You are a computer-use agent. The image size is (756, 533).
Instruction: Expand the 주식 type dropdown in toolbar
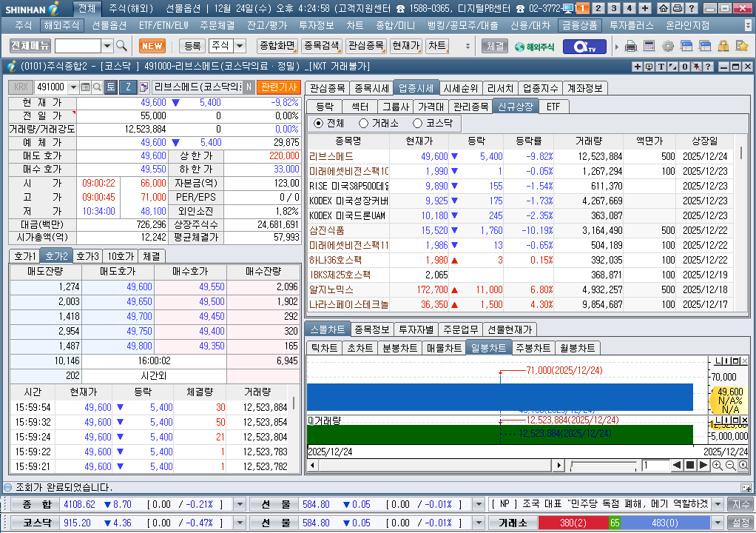click(x=240, y=46)
